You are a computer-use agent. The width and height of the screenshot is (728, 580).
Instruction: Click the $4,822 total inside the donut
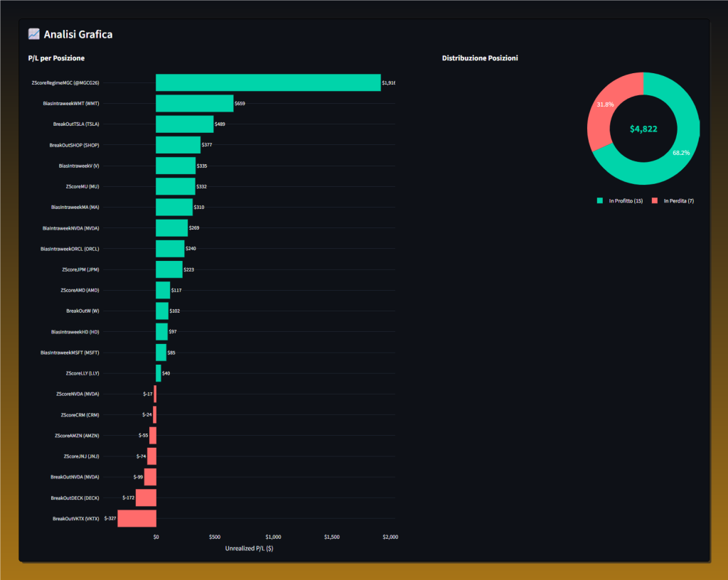point(643,129)
